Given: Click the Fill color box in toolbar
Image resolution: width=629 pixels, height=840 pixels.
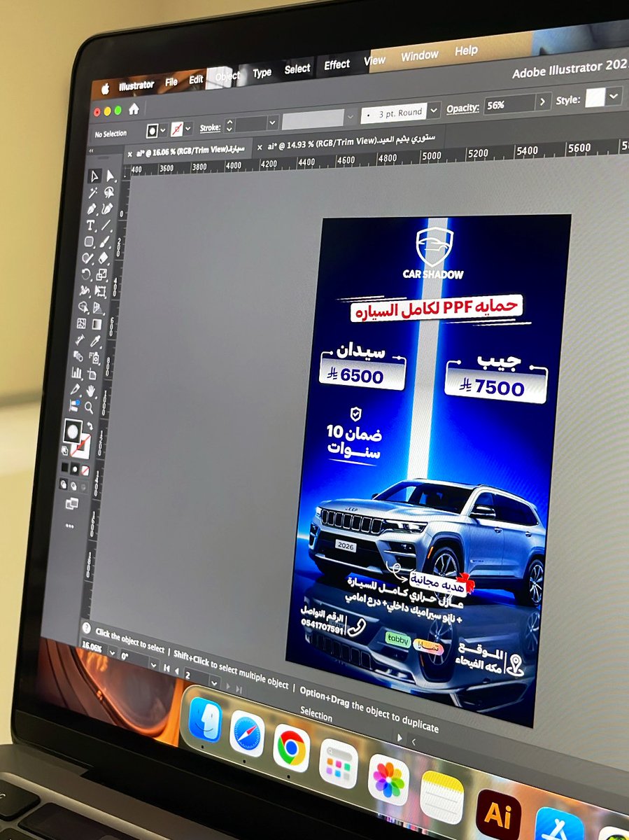Looking at the screenshot, I should click(x=72, y=430).
